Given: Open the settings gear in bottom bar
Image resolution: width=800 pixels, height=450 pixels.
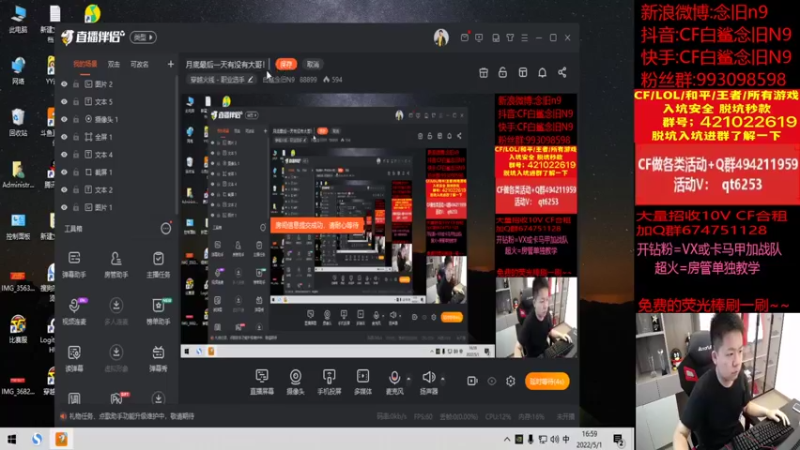Looking at the screenshot, I should pos(511,381).
